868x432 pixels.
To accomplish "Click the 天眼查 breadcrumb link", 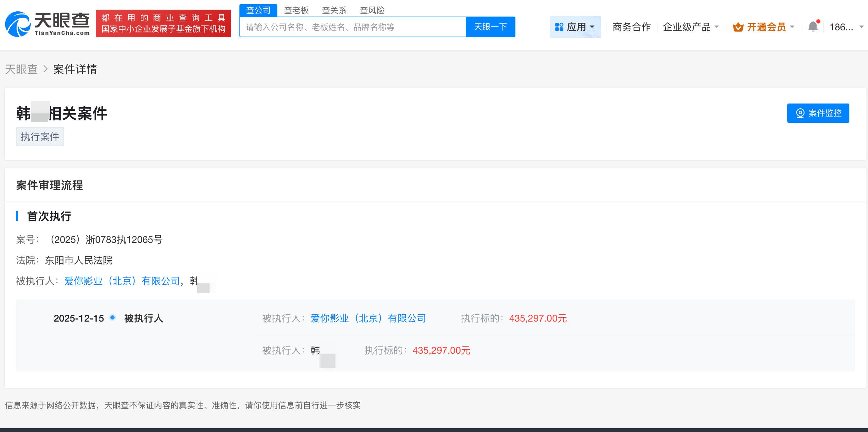I will click(21, 69).
